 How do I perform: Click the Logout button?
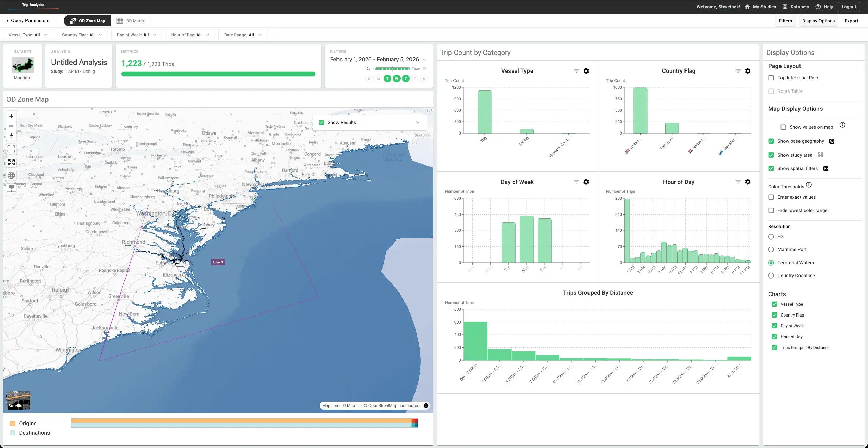849,7
